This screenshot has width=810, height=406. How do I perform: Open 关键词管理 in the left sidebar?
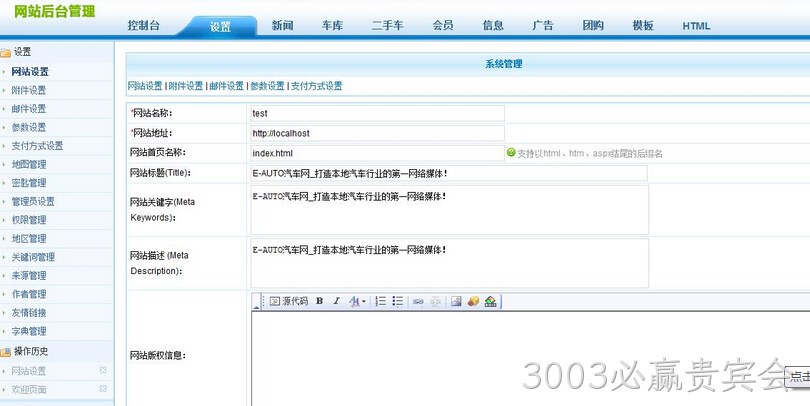pyautogui.click(x=33, y=257)
